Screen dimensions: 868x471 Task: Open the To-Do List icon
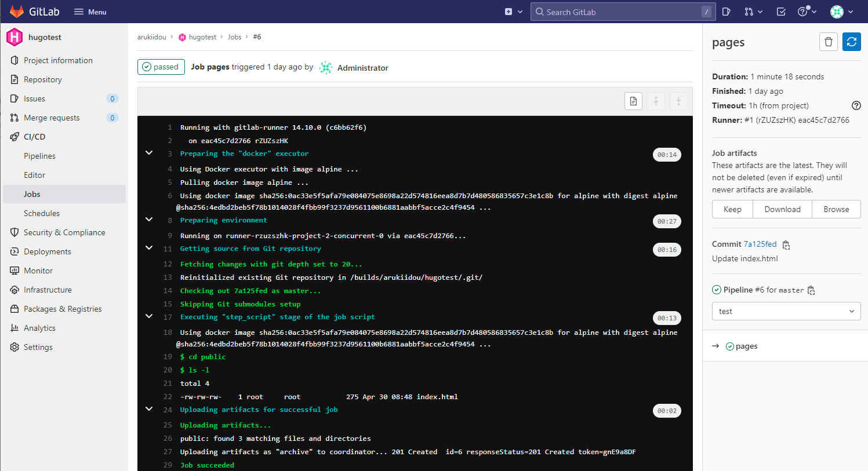[780, 12]
